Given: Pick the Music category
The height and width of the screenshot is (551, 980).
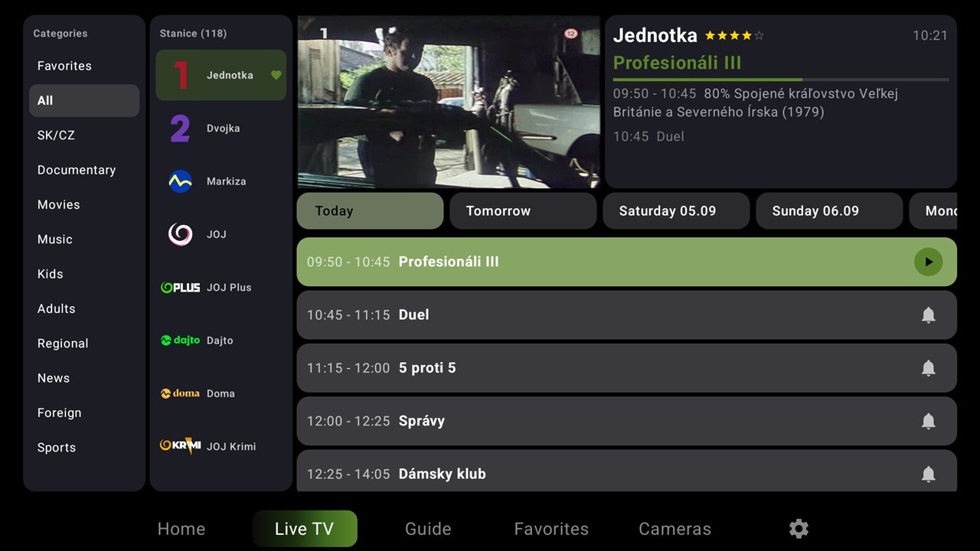Looking at the screenshot, I should (x=84, y=240).
